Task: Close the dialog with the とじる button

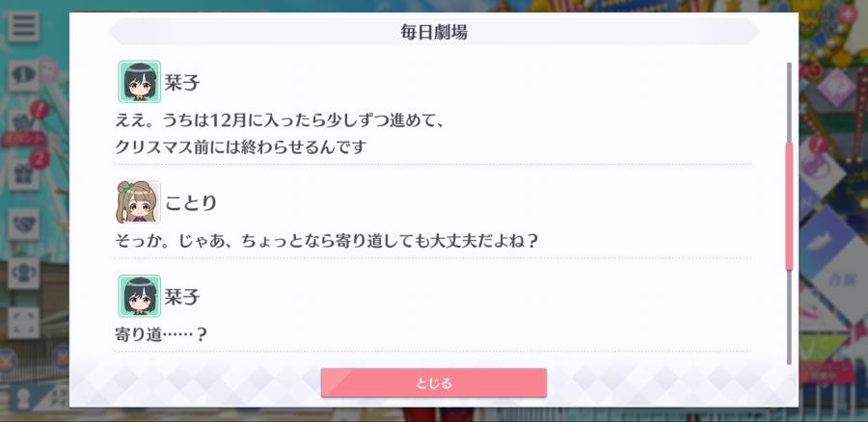Action: coord(434,382)
